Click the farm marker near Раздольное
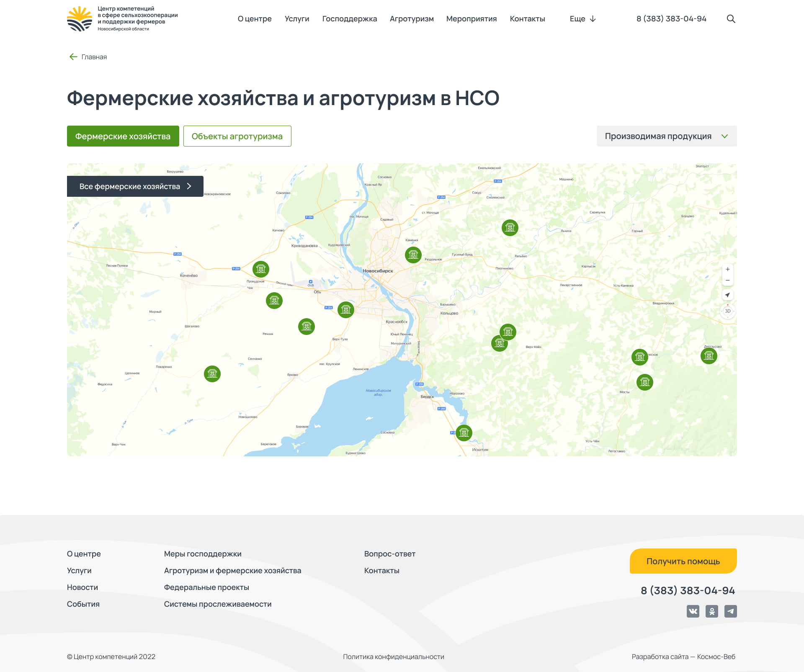 tap(413, 255)
